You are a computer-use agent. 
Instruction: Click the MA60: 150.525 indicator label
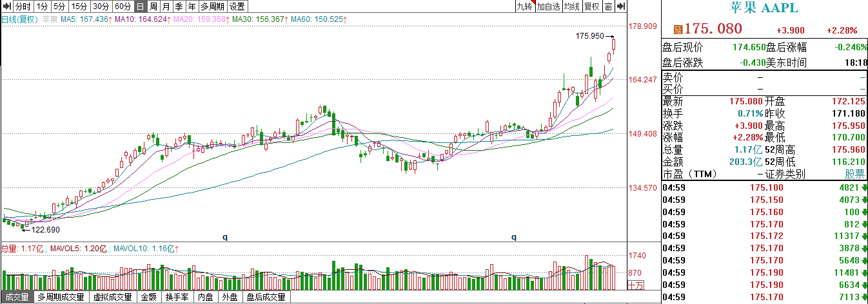point(319,20)
